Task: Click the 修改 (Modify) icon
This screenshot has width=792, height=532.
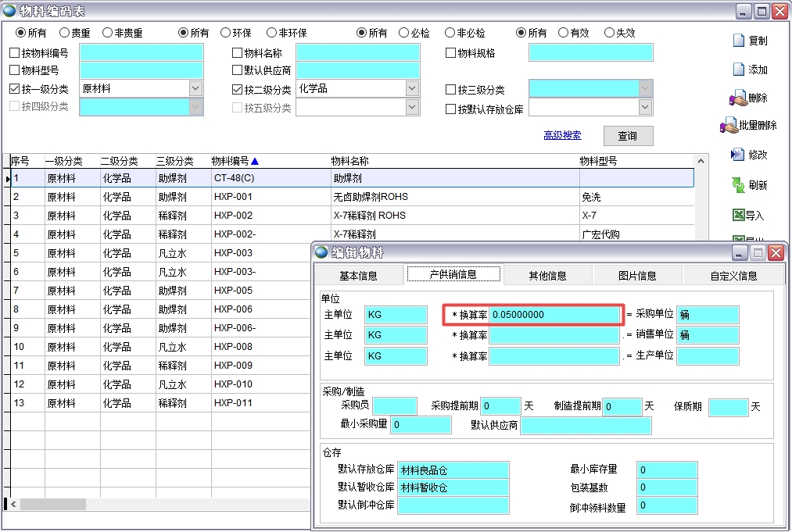Action: [x=737, y=155]
